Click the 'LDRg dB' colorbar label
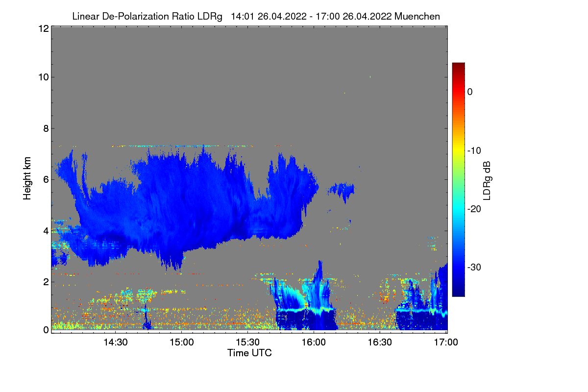This screenshot has width=588, height=392. pyautogui.click(x=487, y=180)
